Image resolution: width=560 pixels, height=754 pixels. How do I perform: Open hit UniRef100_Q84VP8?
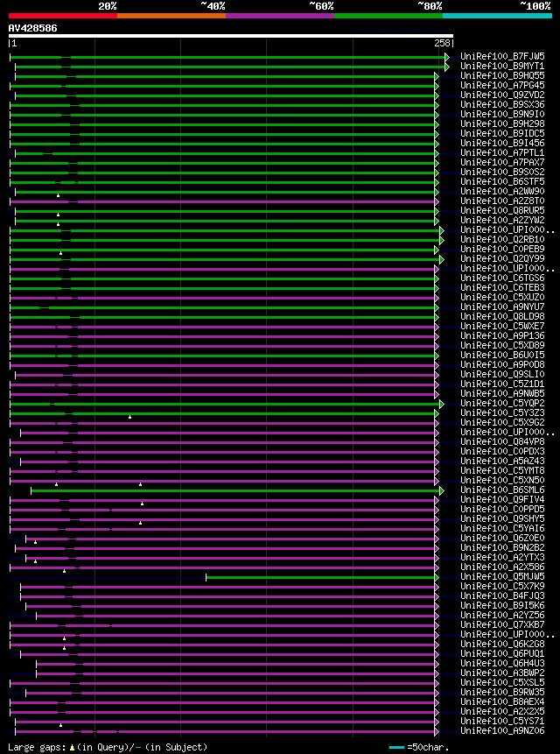click(x=502, y=441)
